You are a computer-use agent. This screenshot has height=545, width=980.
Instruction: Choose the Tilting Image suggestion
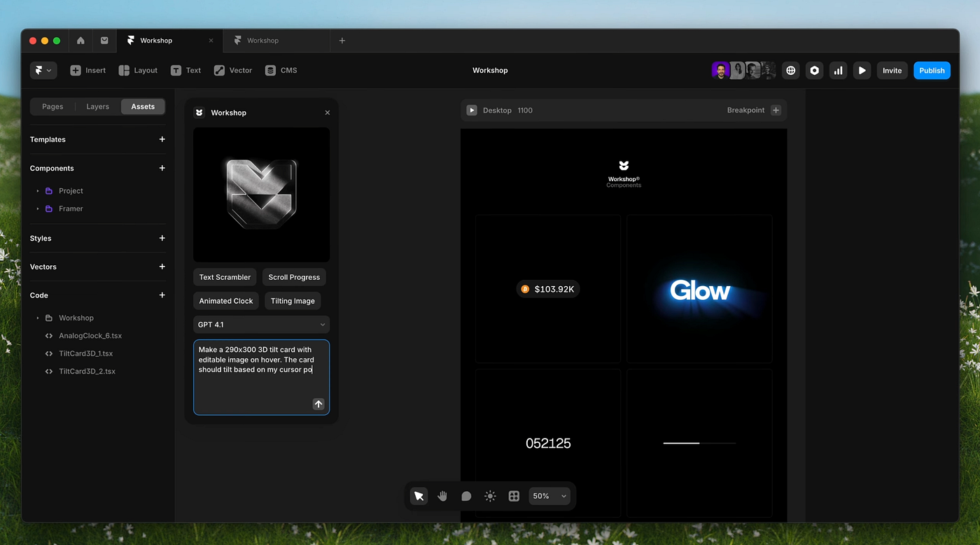pyautogui.click(x=293, y=301)
